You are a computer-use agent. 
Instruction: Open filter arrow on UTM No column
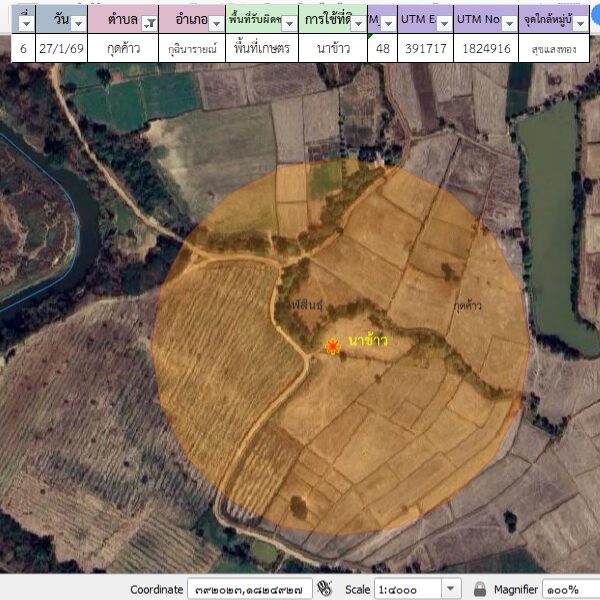(x=509, y=23)
